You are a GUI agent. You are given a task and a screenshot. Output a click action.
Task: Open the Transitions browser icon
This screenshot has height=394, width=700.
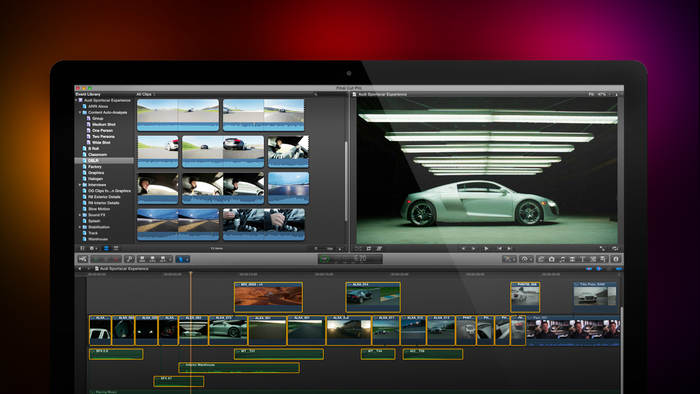[572, 259]
